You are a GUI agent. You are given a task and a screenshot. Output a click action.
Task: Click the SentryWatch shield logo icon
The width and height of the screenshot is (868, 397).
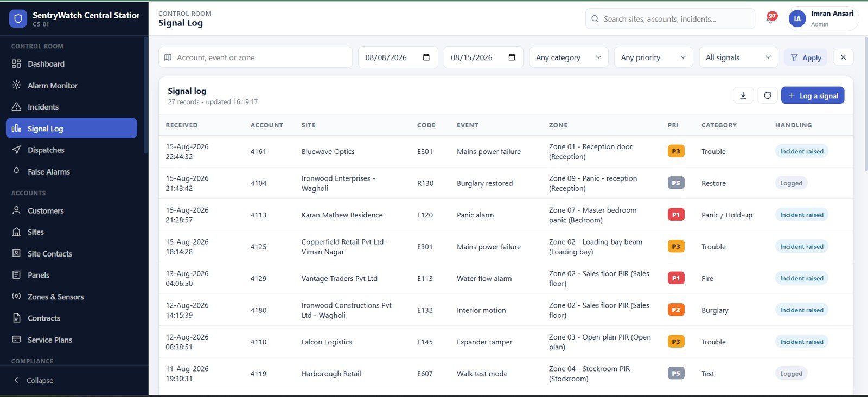18,19
